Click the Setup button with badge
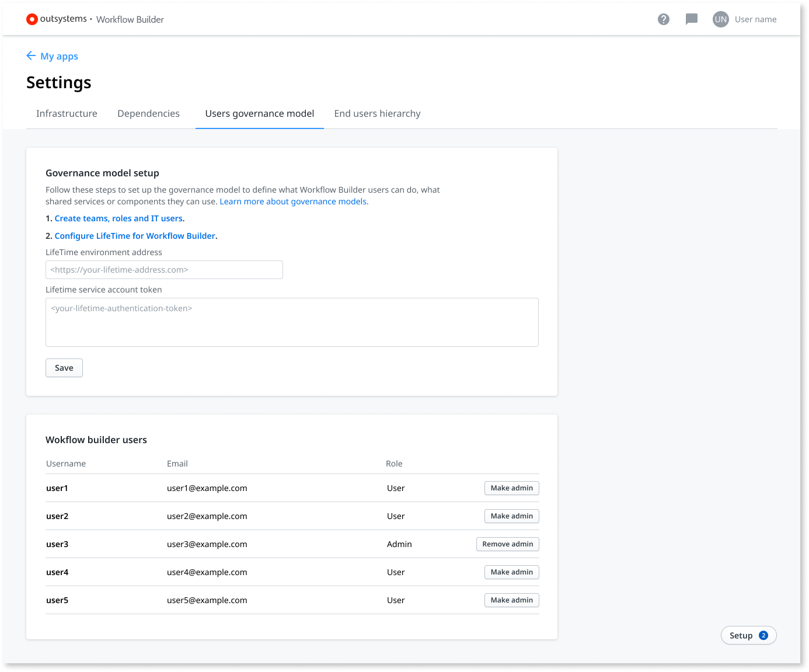809x672 pixels. tap(748, 635)
